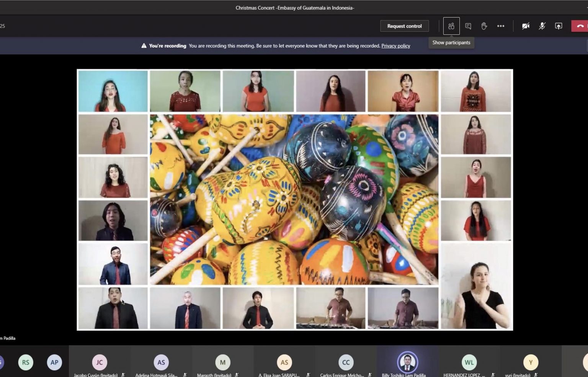Open the Show participants panel
Screen dimensions: 588x377
point(451,26)
